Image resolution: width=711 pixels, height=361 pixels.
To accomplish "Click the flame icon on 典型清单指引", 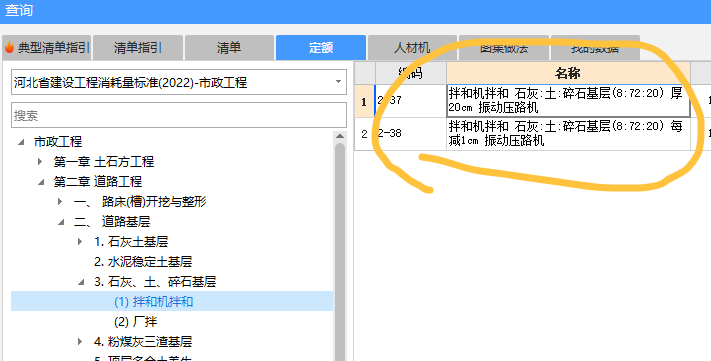I will pos(10,47).
